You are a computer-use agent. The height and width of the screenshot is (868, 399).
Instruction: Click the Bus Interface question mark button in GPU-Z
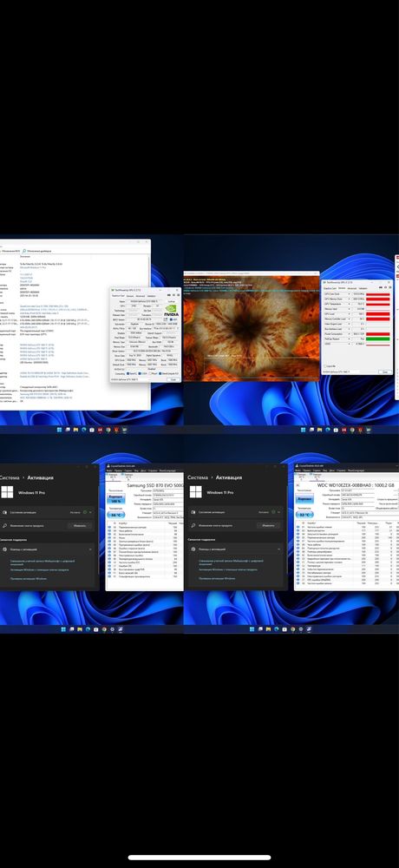point(178,328)
